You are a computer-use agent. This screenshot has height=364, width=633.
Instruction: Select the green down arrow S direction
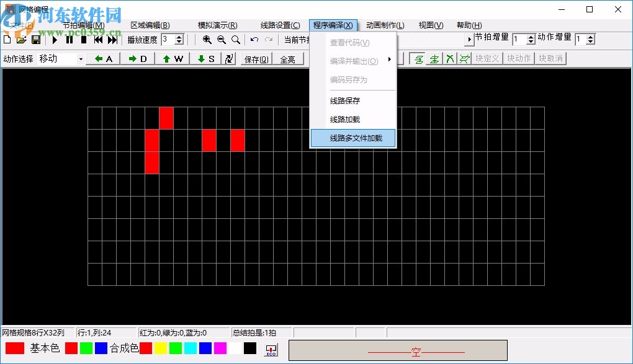(204, 59)
